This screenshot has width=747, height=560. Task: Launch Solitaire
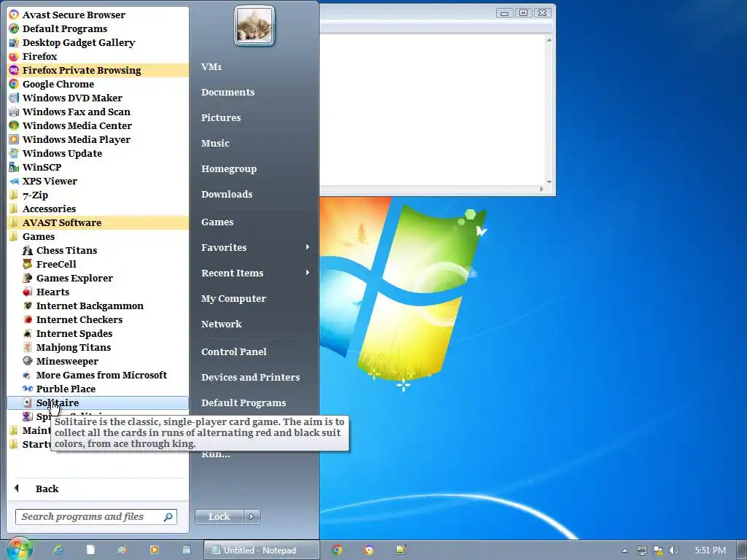click(98, 402)
